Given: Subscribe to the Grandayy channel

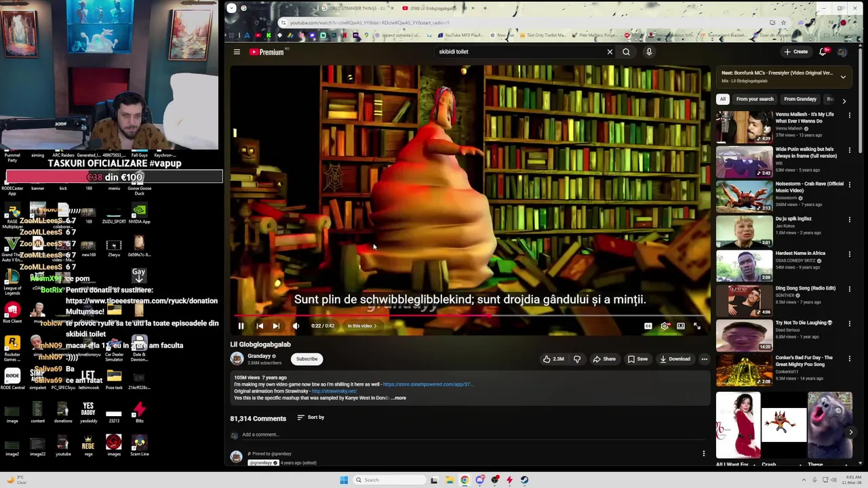Looking at the screenshot, I should tap(307, 359).
